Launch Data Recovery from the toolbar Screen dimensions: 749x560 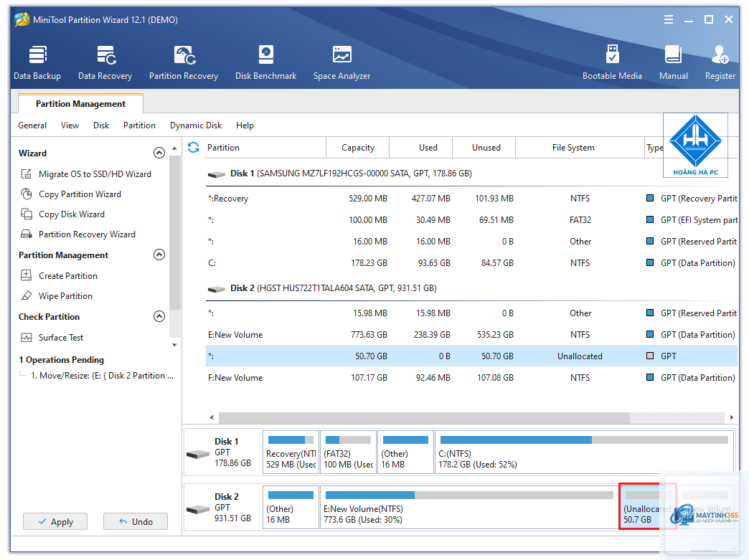click(x=105, y=62)
